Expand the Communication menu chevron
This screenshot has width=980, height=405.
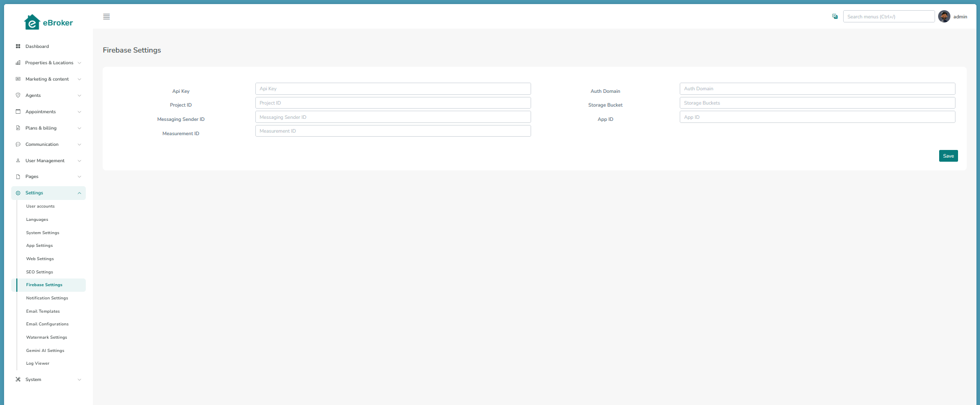(x=79, y=144)
